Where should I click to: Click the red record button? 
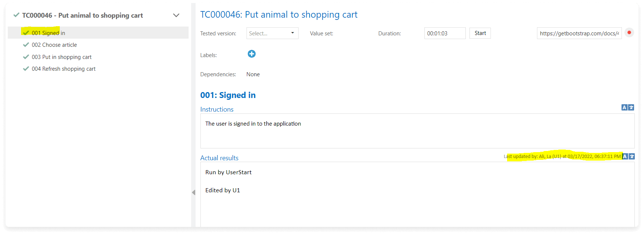[629, 33]
